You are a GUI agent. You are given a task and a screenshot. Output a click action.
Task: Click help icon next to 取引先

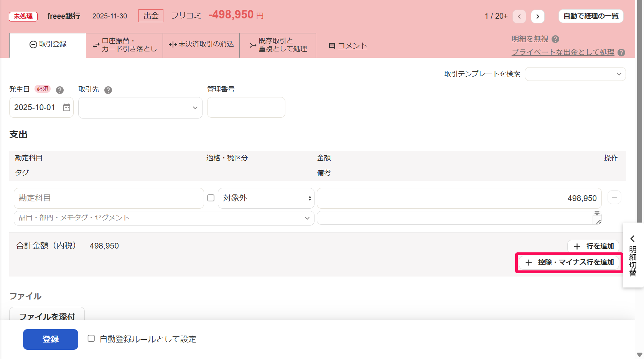[x=108, y=90]
